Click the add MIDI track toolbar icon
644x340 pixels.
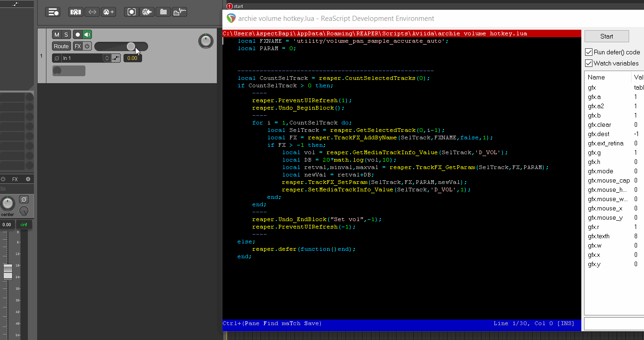coord(108,12)
